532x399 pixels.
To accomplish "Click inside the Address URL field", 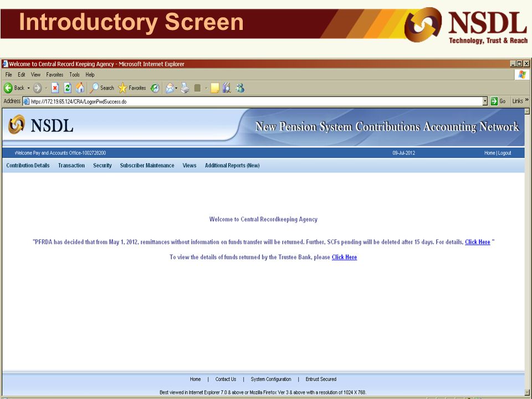I will coord(256,101).
